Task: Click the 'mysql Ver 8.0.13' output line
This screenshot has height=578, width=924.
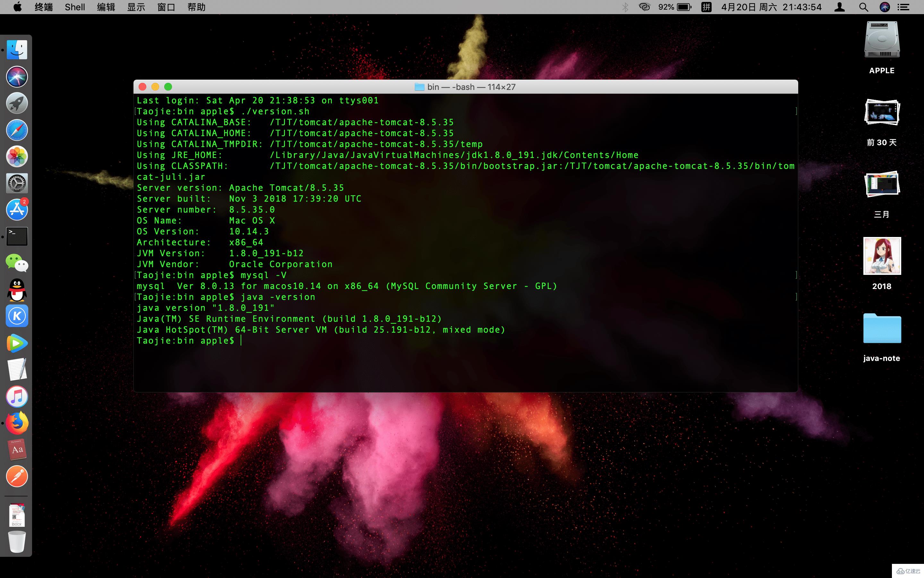Action: click(347, 286)
